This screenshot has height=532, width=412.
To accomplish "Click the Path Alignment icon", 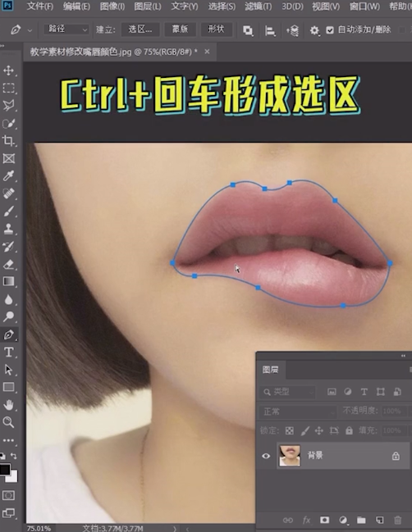I will 270,31.
